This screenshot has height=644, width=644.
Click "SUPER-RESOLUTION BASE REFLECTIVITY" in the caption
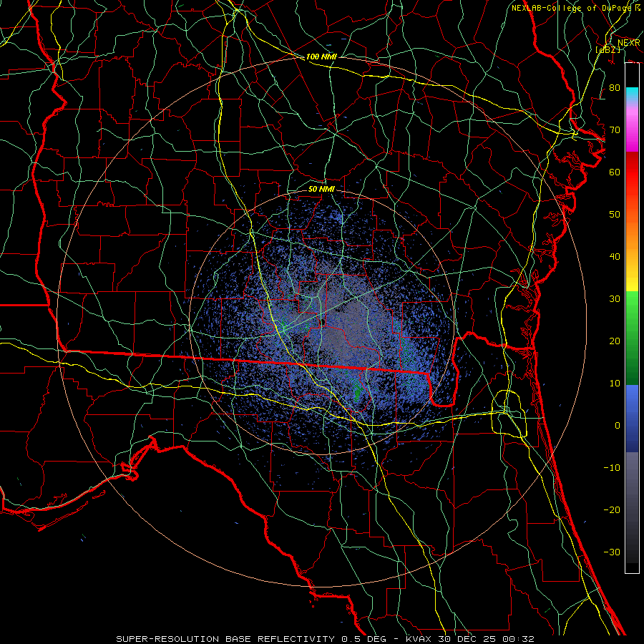click(225, 639)
